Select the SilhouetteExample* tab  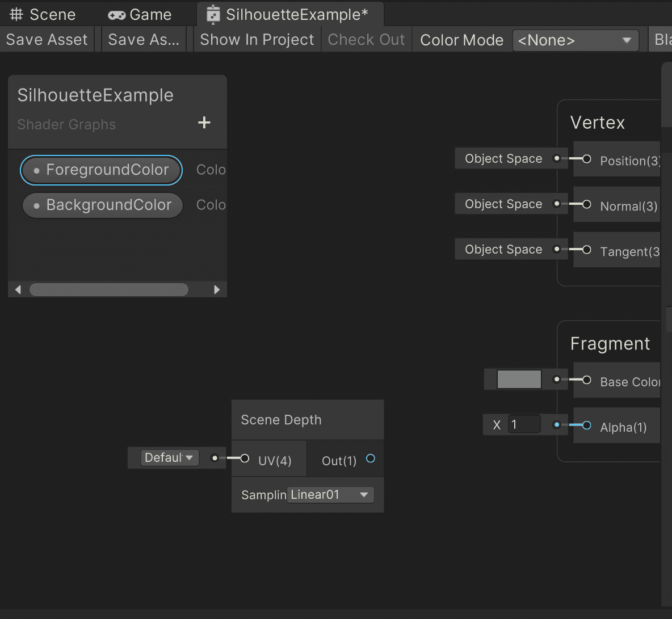[289, 15]
